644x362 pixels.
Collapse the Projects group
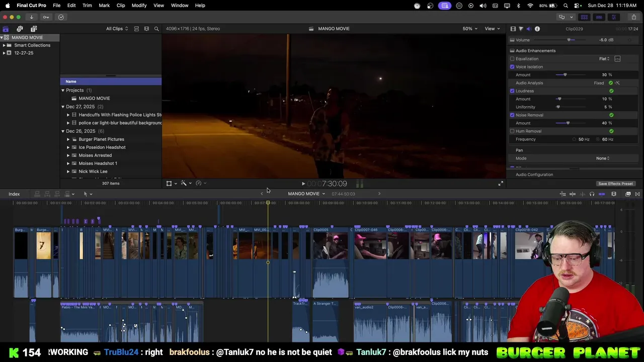pyautogui.click(x=63, y=90)
